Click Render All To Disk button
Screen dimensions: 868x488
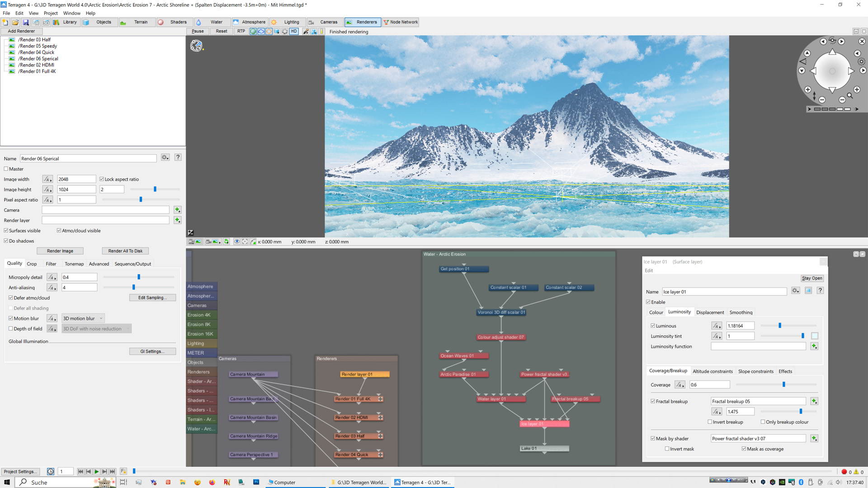click(126, 250)
